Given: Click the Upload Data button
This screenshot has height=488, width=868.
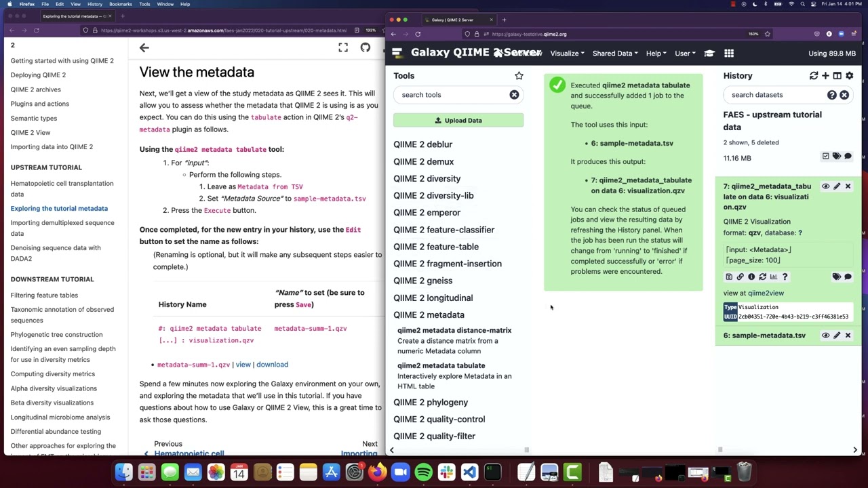Looking at the screenshot, I should click(x=458, y=121).
